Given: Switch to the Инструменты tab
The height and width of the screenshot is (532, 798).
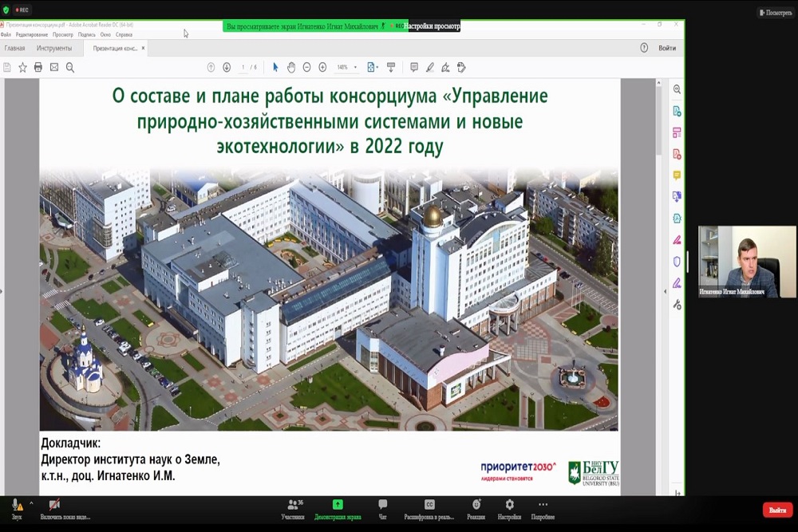Looking at the screenshot, I should click(x=54, y=48).
